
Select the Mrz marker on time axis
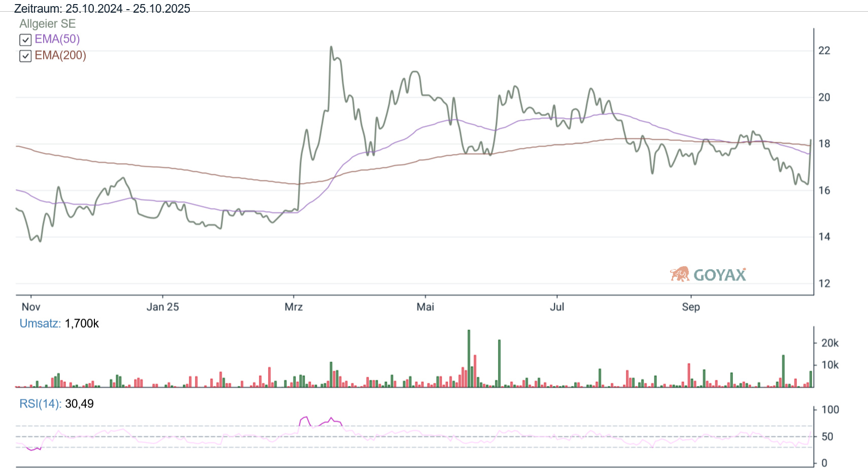(293, 307)
